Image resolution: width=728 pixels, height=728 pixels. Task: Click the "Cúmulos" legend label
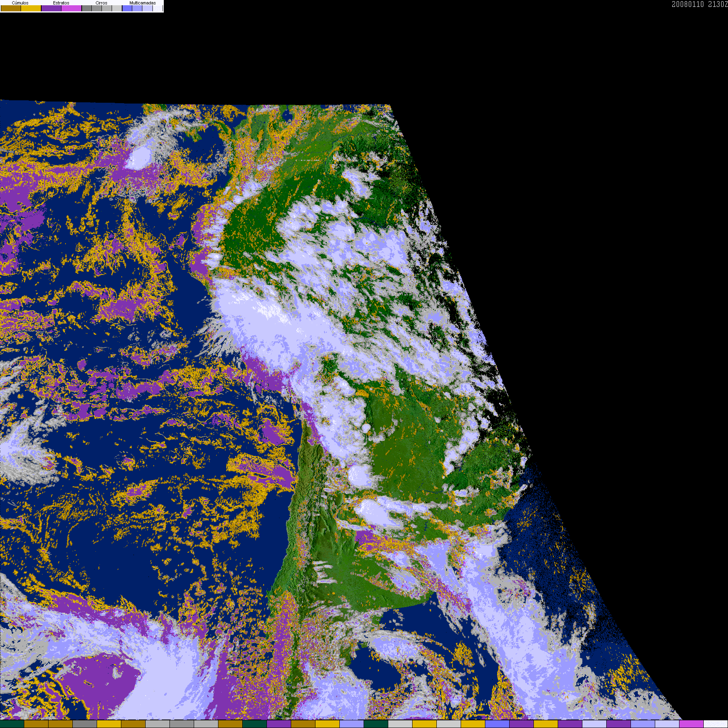pos(20,3)
